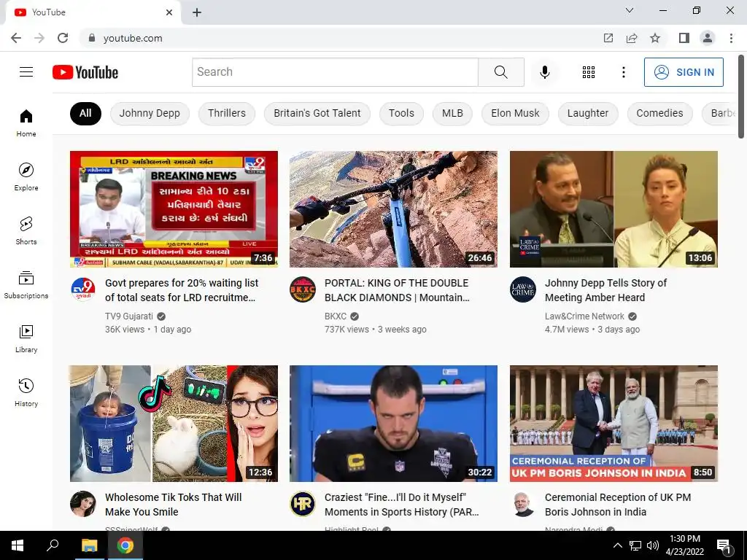Click the YouTube search field

[336, 72]
